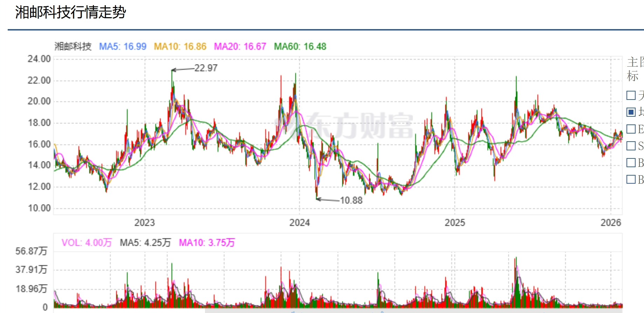Select the magenta MA20: 16.67 legend value
Screen dimensions: 644x313
pos(240,46)
